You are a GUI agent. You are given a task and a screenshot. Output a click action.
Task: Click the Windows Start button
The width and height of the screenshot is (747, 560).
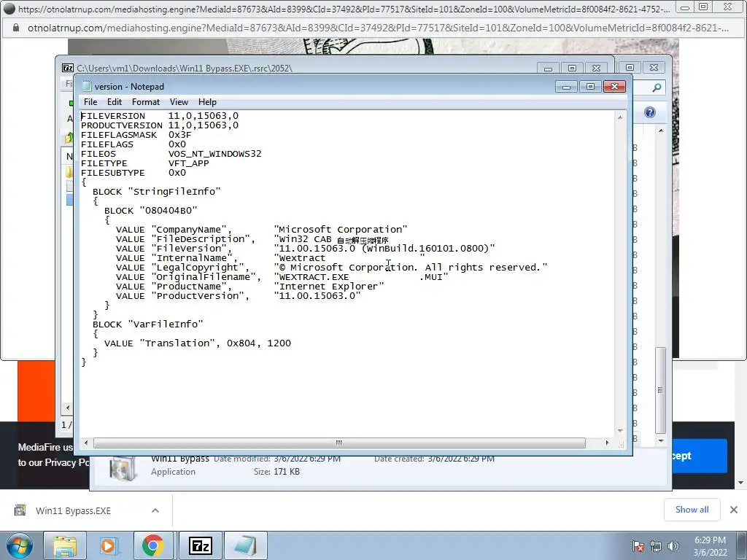(x=20, y=545)
